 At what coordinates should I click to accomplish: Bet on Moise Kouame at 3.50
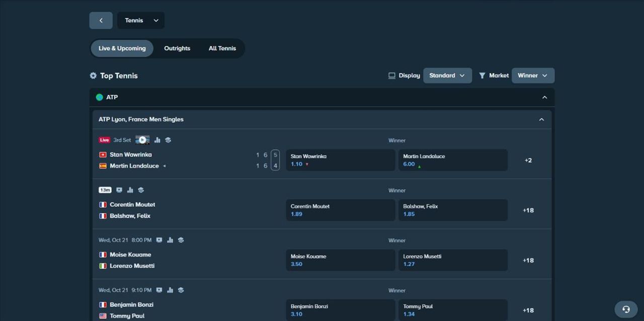(341, 260)
